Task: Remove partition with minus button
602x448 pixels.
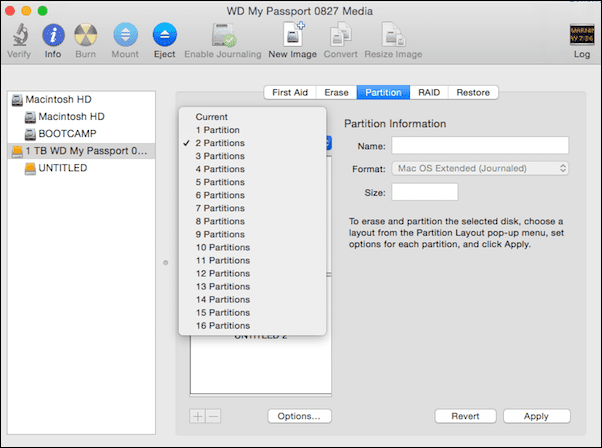Action: [x=213, y=416]
